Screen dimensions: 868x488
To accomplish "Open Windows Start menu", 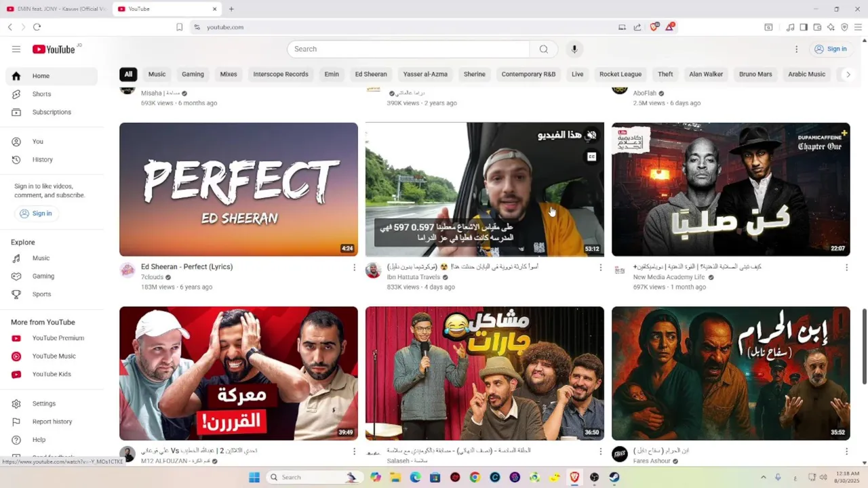I will point(254,477).
